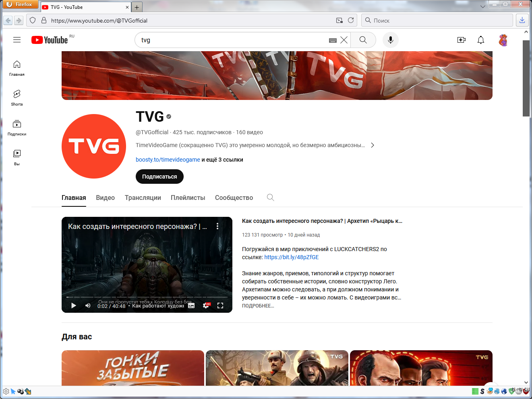Expand the channel description chevron
This screenshot has height=399, width=532.
click(373, 145)
